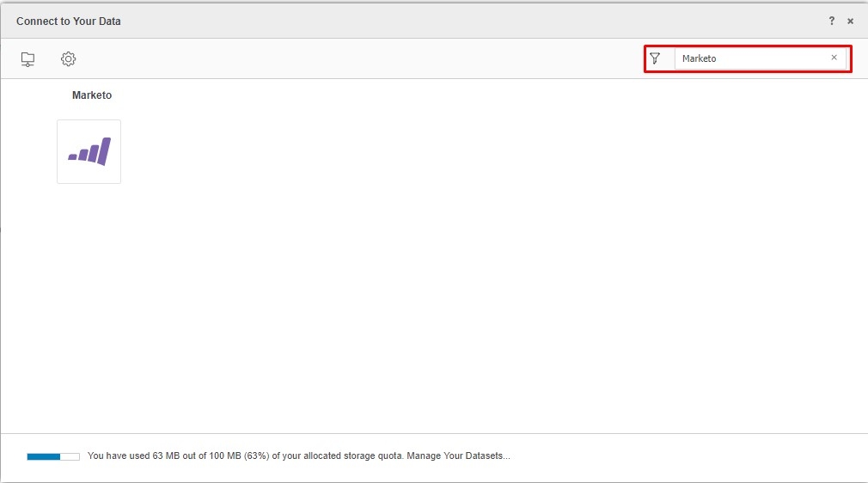This screenshot has height=483, width=868.
Task: Close the Connect to Your Data dialog
Action: (x=850, y=21)
